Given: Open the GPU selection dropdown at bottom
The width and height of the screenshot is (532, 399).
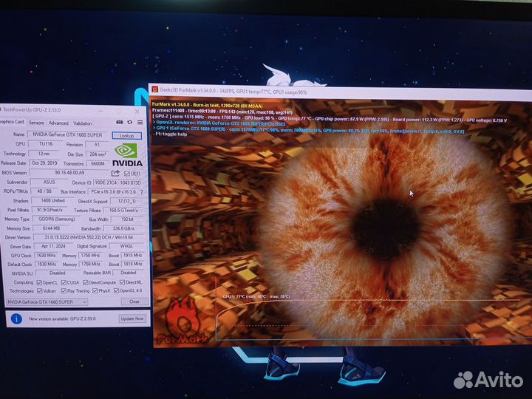Looking at the screenshot, I should pyautogui.click(x=47, y=301).
